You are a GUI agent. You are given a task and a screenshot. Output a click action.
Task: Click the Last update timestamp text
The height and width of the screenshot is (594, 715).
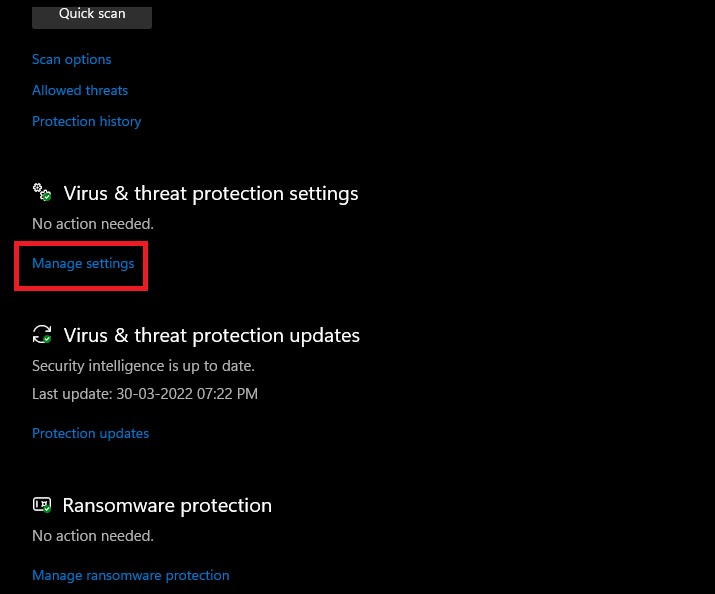coord(145,394)
